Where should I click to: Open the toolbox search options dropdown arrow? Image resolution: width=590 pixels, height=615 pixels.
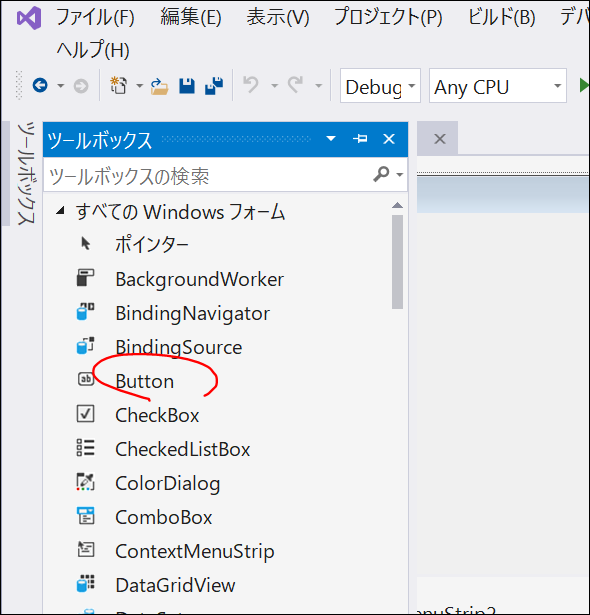pos(399,175)
